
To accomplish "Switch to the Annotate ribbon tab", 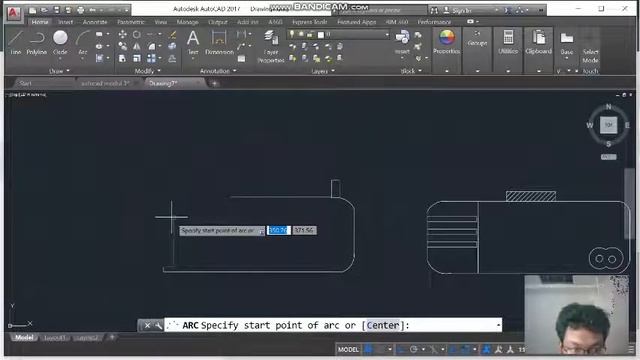I will tap(95, 22).
